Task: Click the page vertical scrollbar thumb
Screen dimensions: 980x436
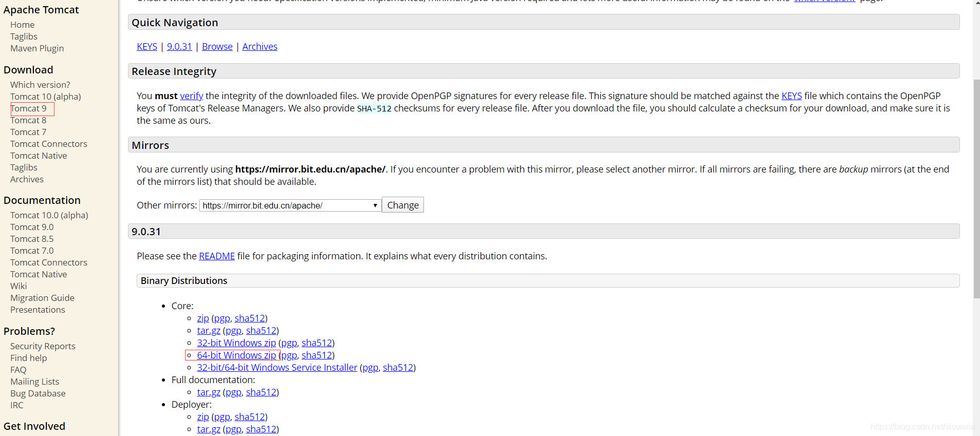Action: (x=976, y=189)
